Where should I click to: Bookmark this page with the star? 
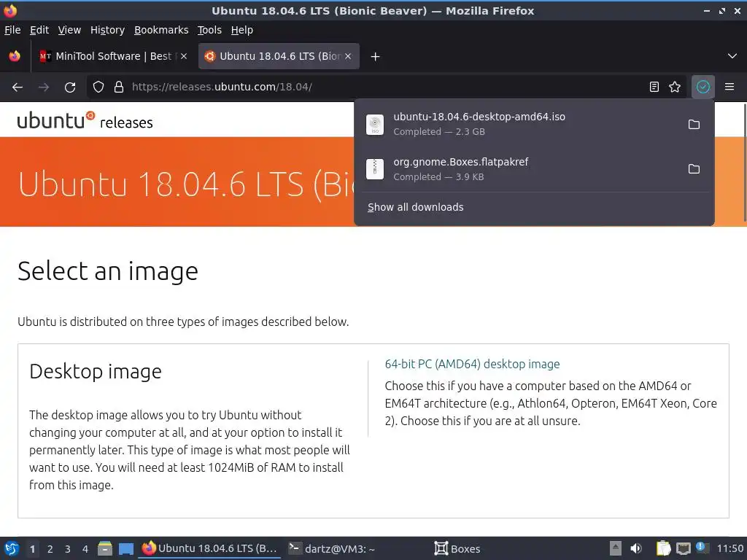675,87
